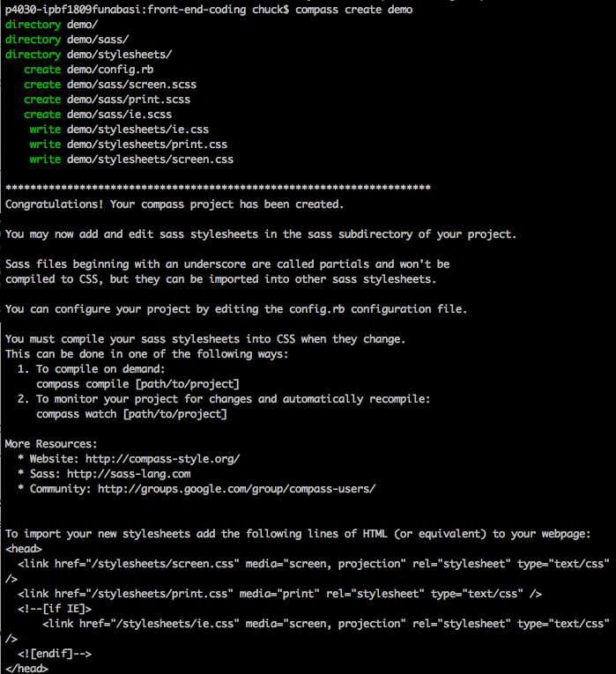Click the '<!--[if IE]>' conditional comment
Viewport: 616px width, 674px height.
(55, 609)
